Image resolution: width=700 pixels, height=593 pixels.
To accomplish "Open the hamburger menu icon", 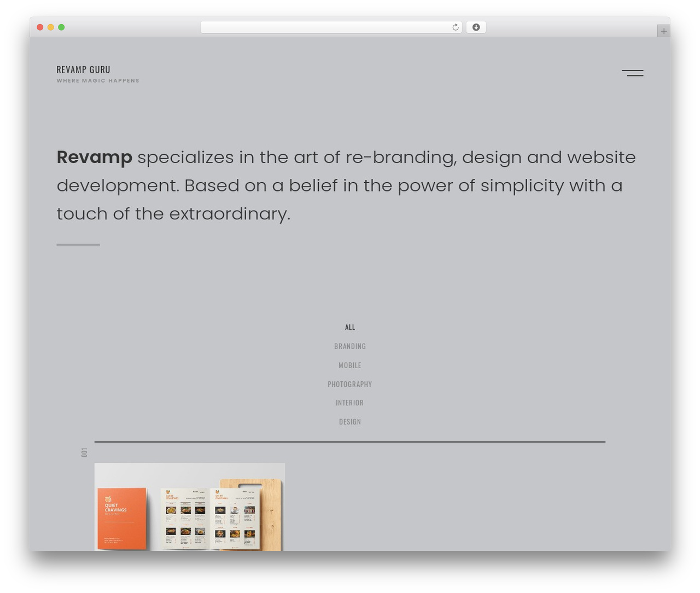I will pyautogui.click(x=632, y=73).
